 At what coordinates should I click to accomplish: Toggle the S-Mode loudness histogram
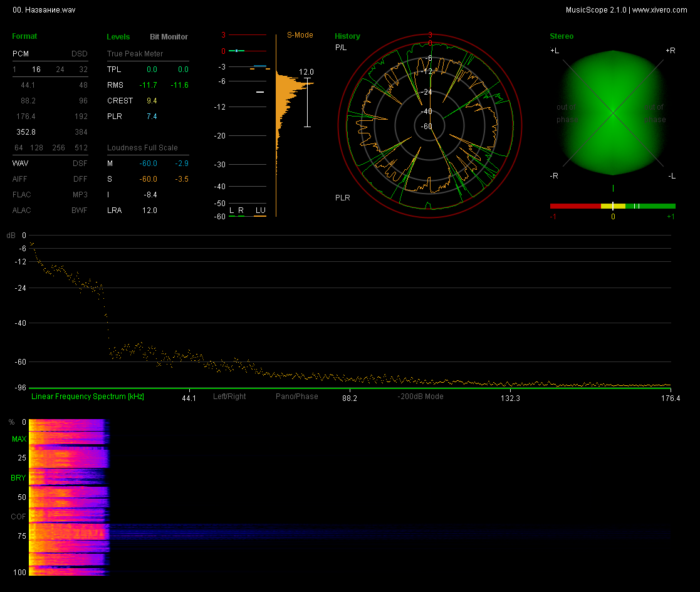pos(300,35)
